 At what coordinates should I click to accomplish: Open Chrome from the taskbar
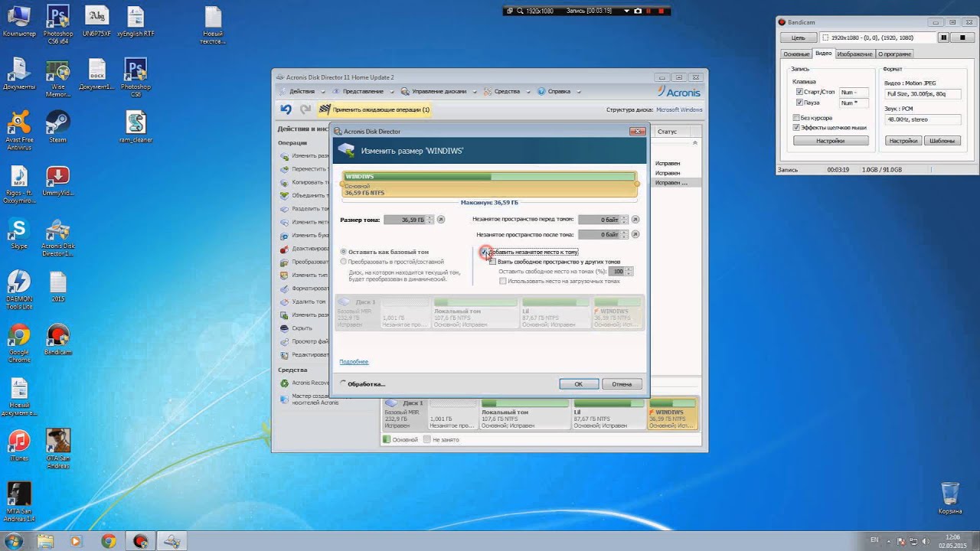click(x=108, y=541)
